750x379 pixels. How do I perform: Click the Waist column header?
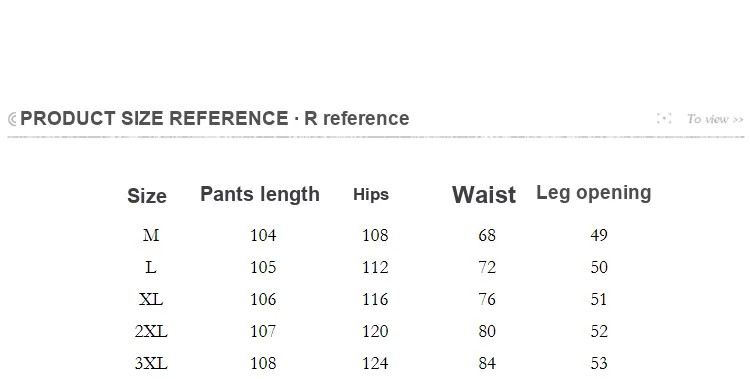click(484, 195)
